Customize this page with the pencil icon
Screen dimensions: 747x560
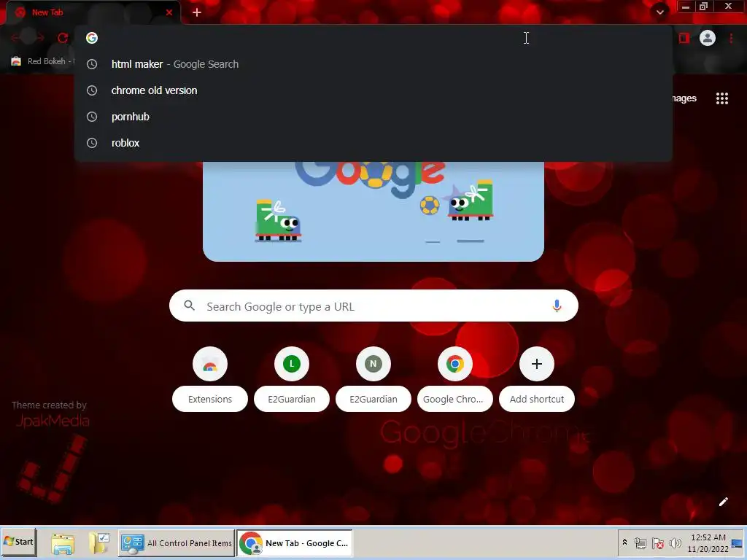723,502
